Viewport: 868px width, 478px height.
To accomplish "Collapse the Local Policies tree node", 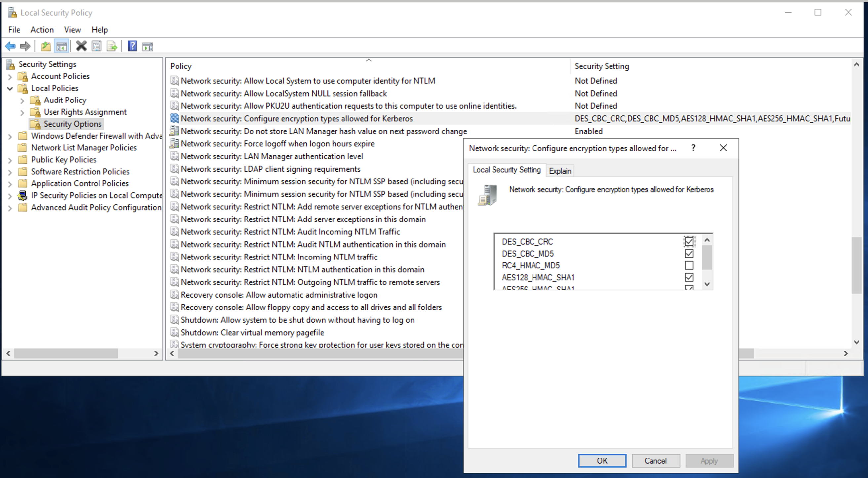I will tap(10, 88).
